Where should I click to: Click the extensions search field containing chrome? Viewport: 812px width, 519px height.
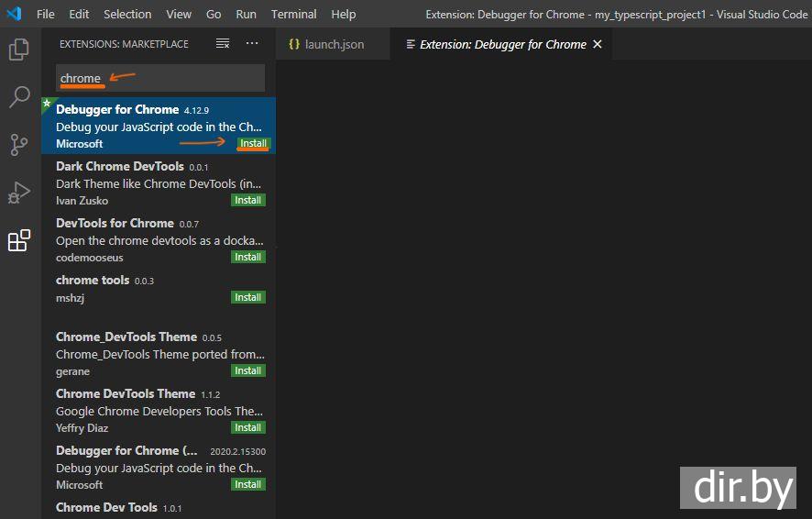(160, 78)
